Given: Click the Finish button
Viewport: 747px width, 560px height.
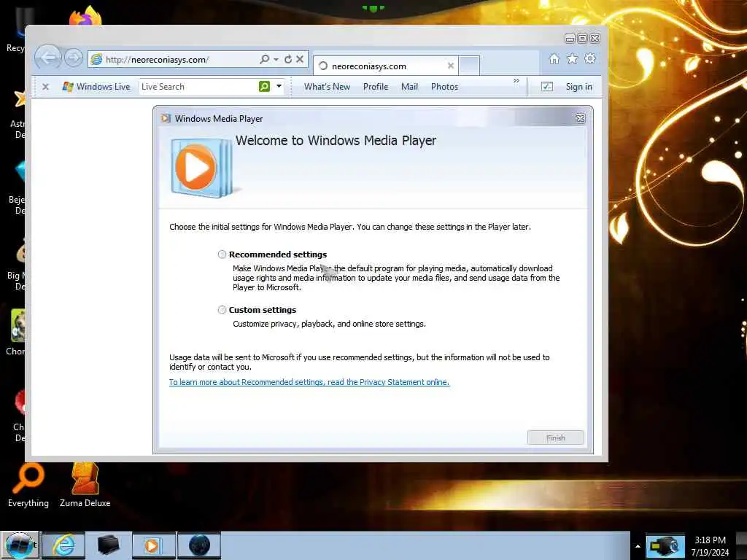Looking at the screenshot, I should point(555,437).
